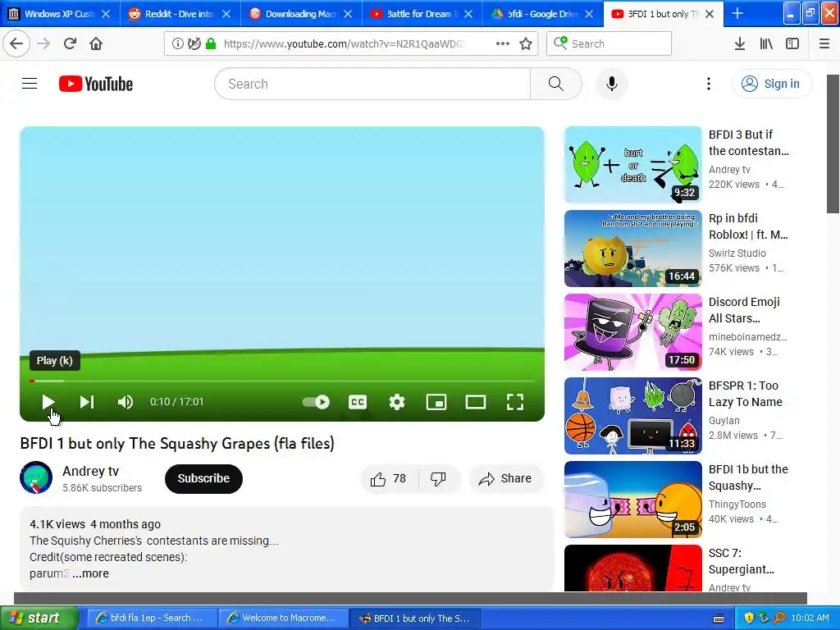840x630 pixels.
Task: Open Discord Emoji All Stars thumbnail
Action: click(632, 332)
